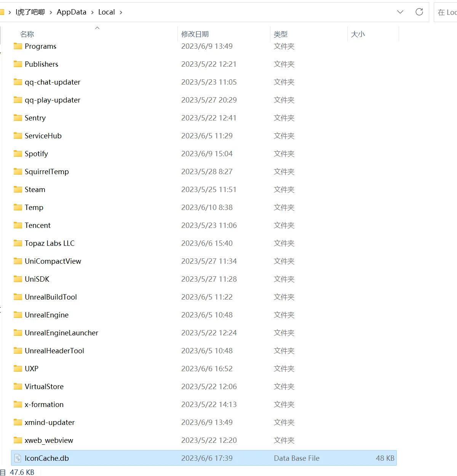
Task: Click the UnrealBuildTool folder icon
Action: [18, 297]
